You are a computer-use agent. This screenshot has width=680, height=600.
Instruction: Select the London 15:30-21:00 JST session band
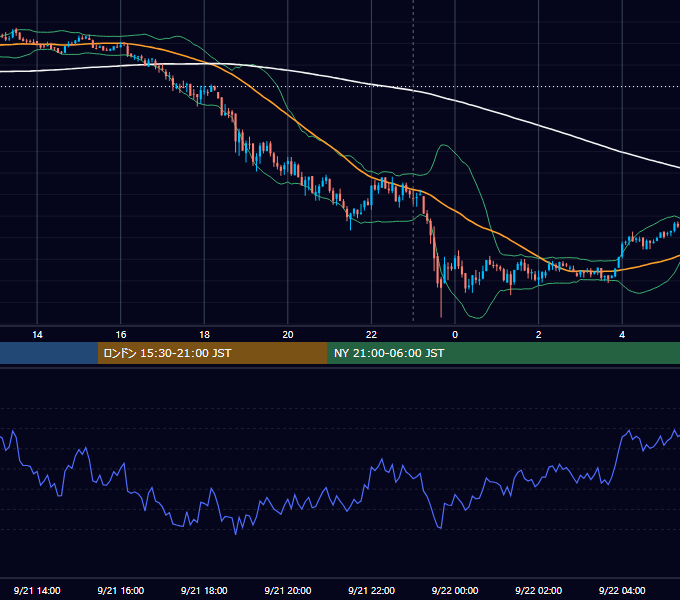[212, 353]
